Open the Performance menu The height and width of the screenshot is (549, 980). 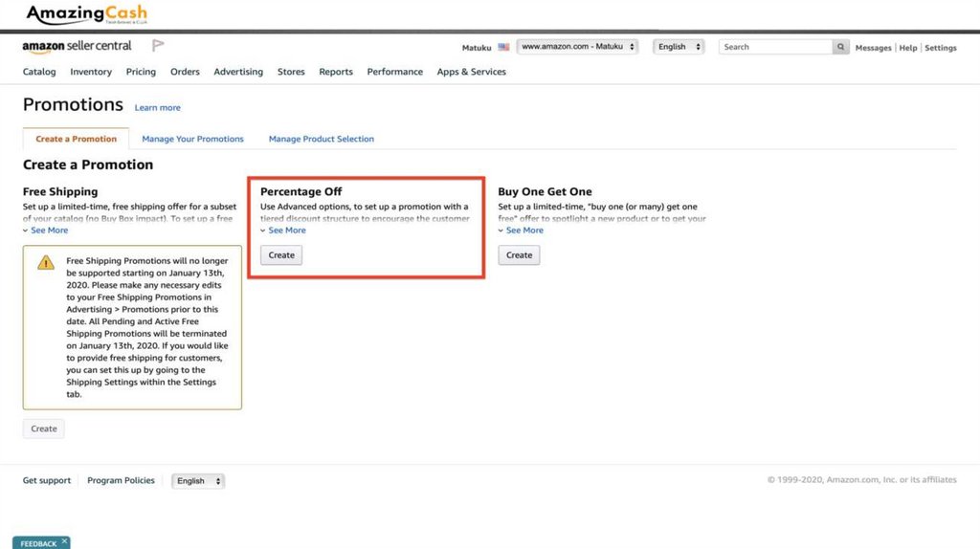pyautogui.click(x=395, y=72)
